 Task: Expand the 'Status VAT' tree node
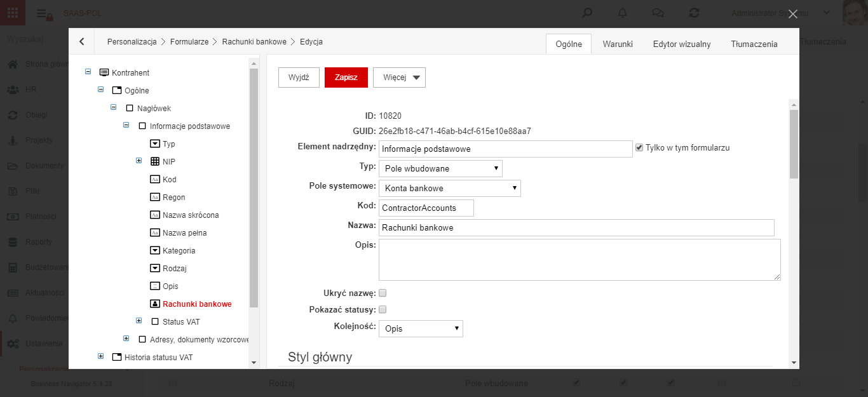tap(139, 321)
